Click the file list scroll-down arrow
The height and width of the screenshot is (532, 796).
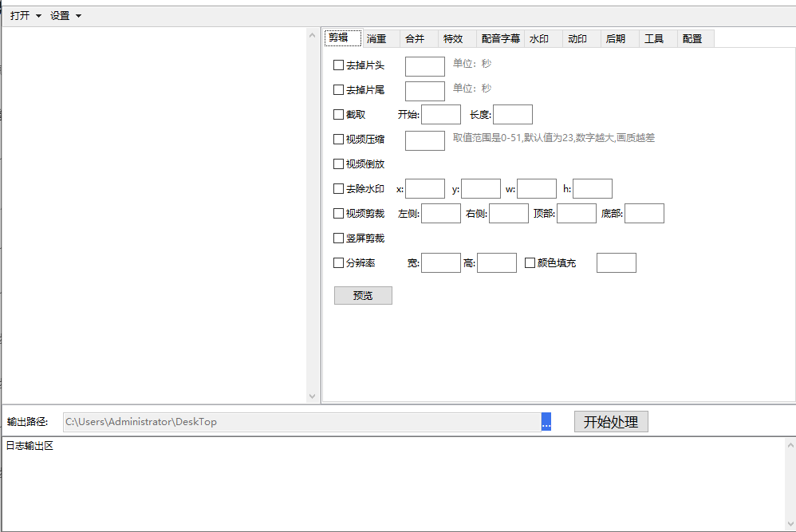pos(312,396)
